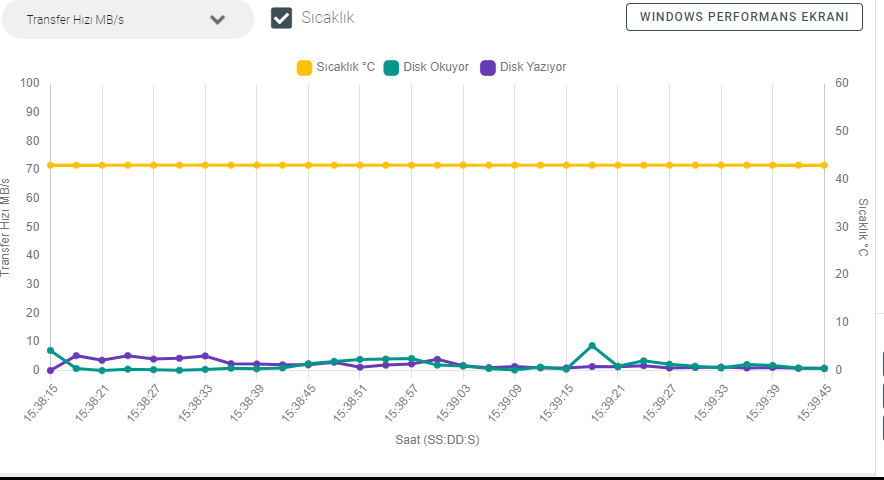Click the first green data point at 15:38:15

point(50,351)
